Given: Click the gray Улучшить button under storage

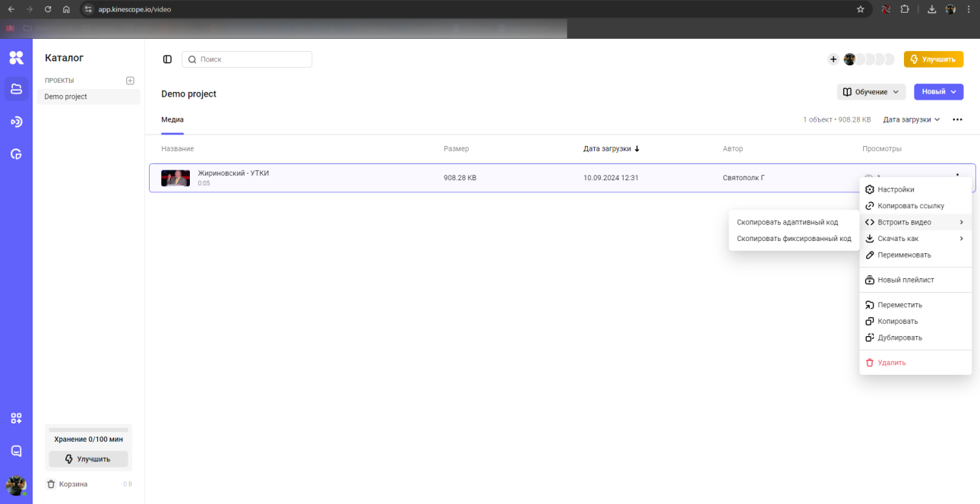Looking at the screenshot, I should (x=88, y=459).
